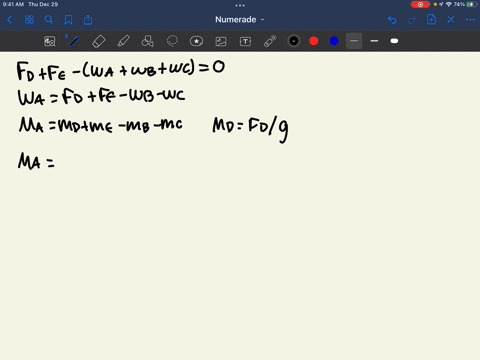
Task: Choose the red pen color
Action: point(314,41)
